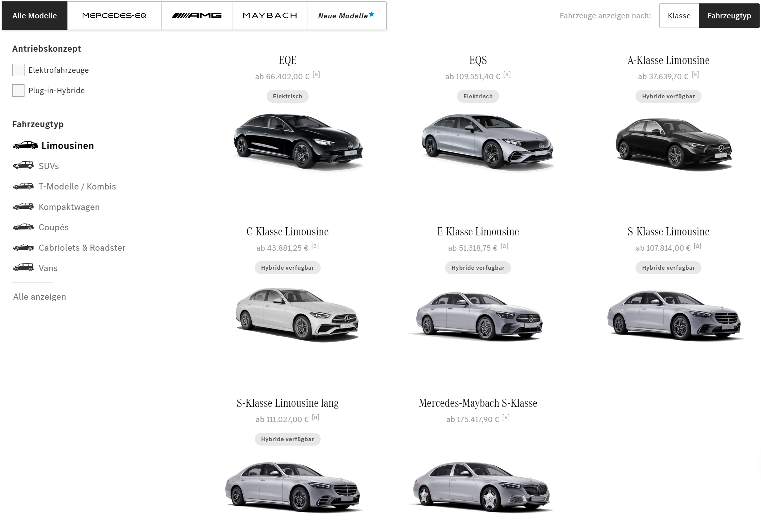Open the Mercedes-EQ tab

coord(114,16)
